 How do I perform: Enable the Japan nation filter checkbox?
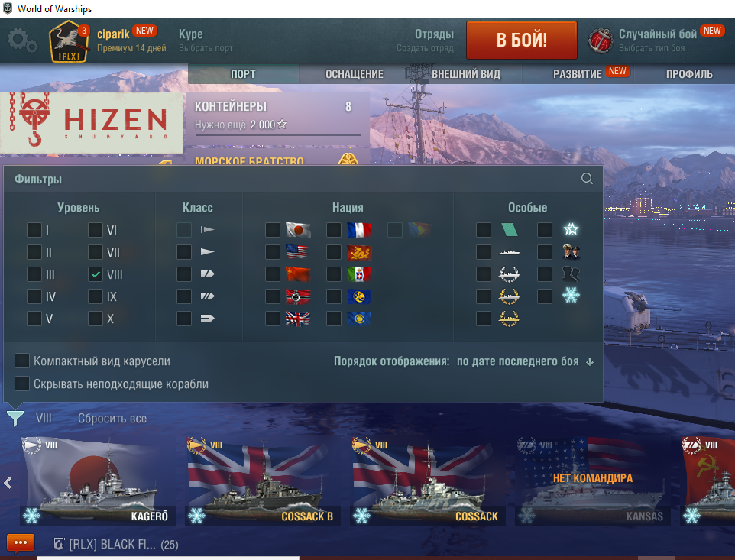click(x=272, y=230)
